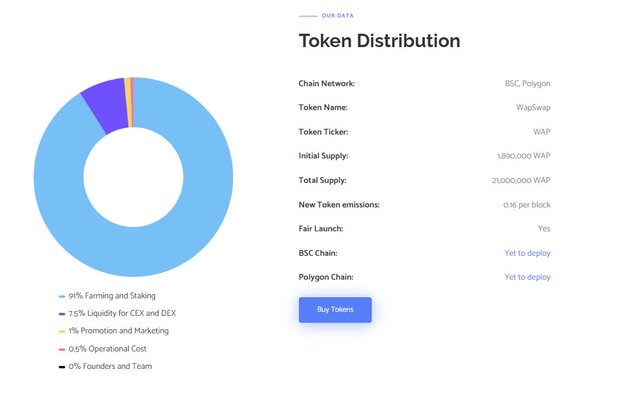Screen dimensions: 640x410
Task: Open the Polygon Chain 'Yet to deploy' link
Action: (527, 277)
